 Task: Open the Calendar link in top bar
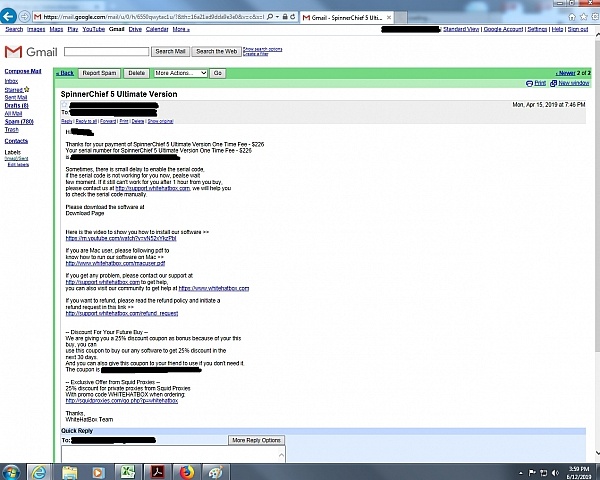tap(157, 29)
